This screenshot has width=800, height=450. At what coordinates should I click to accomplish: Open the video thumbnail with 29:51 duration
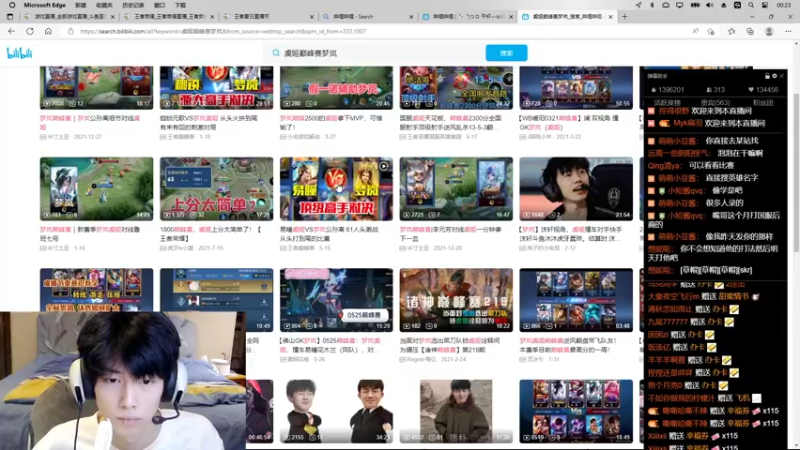pyautogui.click(x=216, y=87)
